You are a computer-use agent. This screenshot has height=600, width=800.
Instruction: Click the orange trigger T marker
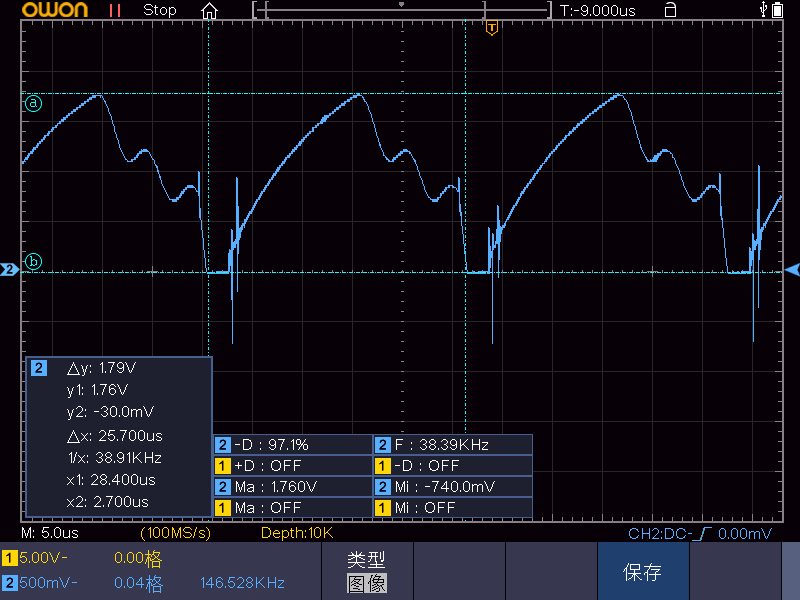(491, 28)
